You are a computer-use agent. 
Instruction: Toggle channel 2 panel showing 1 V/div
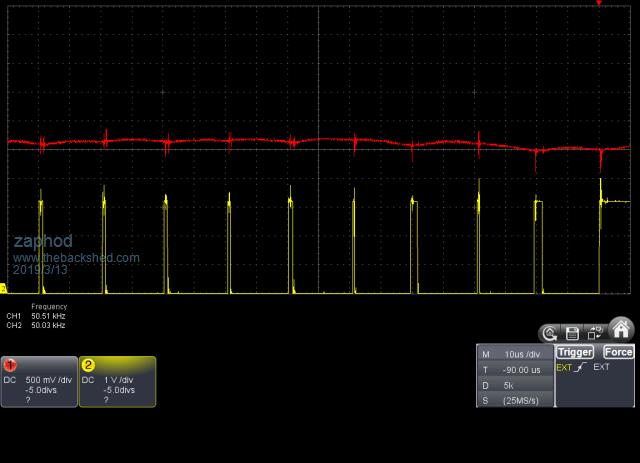point(117,383)
